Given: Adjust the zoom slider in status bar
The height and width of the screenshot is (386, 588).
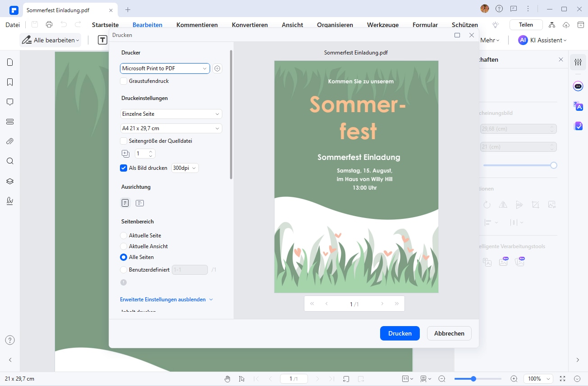Looking at the screenshot, I should [x=473, y=379].
